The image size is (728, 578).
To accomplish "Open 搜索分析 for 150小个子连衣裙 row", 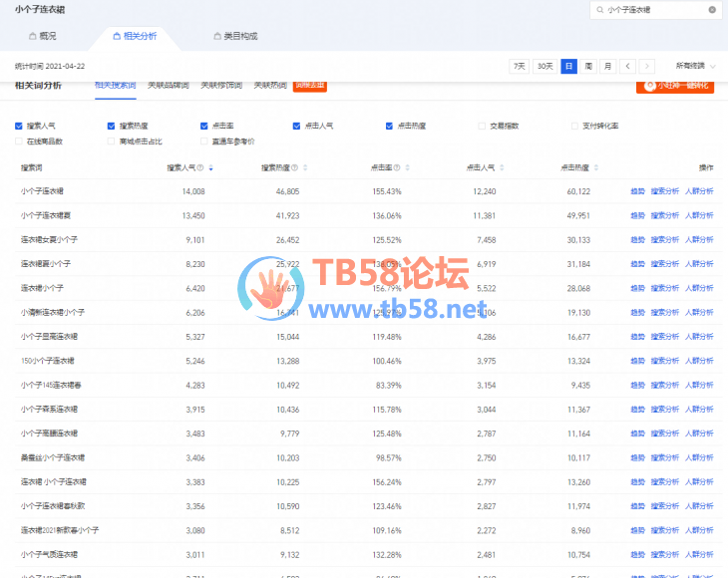I will (665, 361).
